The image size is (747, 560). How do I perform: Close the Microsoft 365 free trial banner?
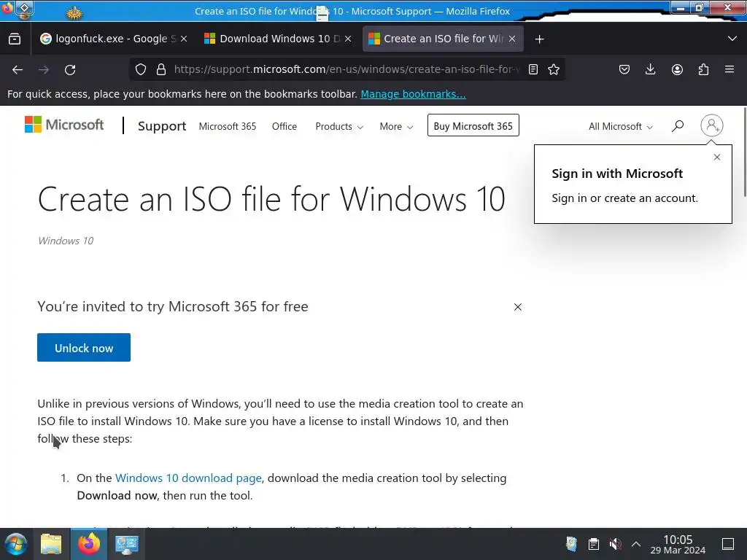coord(518,307)
